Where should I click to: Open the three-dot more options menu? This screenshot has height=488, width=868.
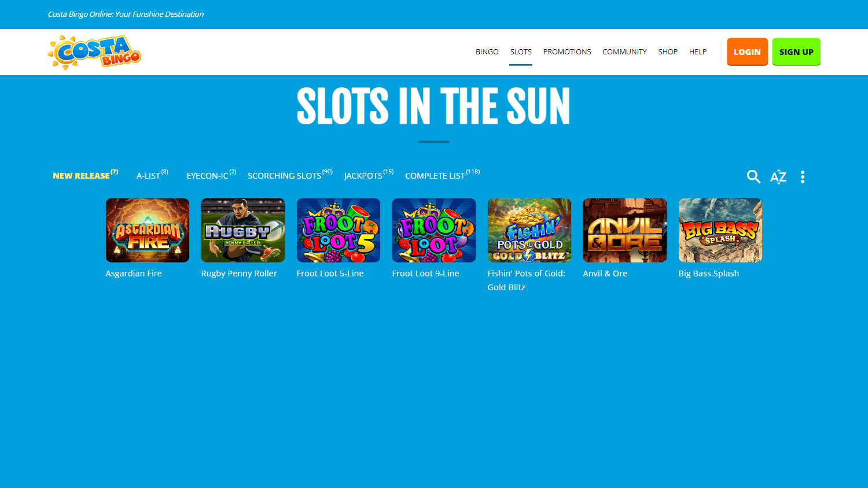tap(803, 177)
